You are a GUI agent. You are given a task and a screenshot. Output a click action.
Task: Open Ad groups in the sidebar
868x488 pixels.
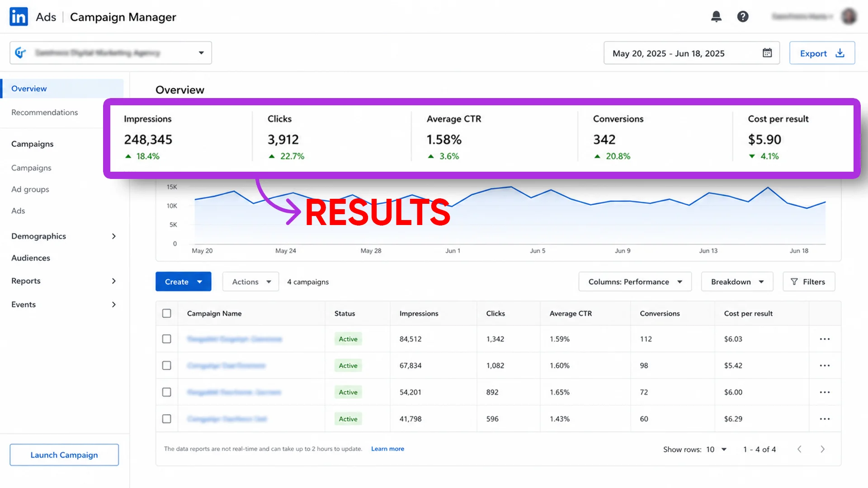[30, 189]
